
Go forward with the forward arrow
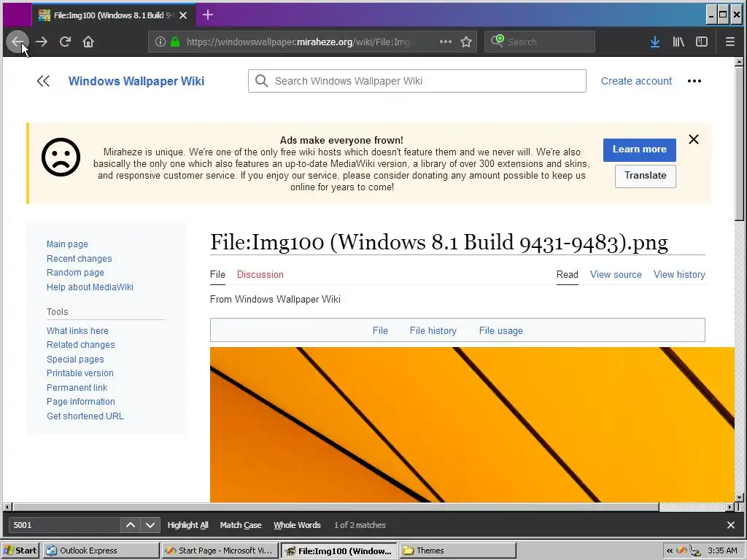click(x=42, y=42)
